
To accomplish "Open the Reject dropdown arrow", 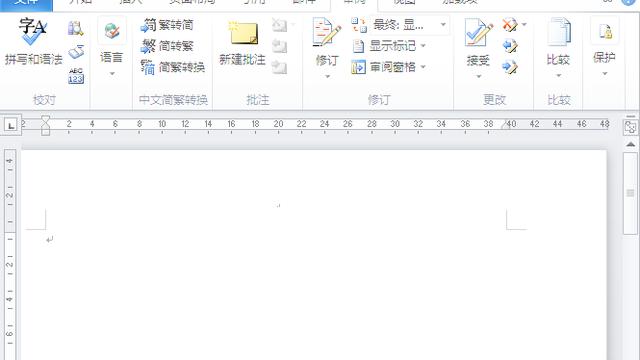I will 524,25.
